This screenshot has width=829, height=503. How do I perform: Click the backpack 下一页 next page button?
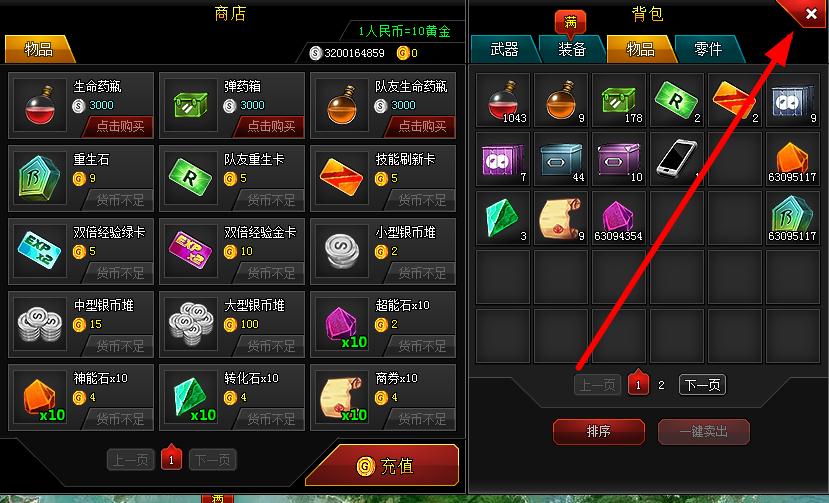[702, 385]
